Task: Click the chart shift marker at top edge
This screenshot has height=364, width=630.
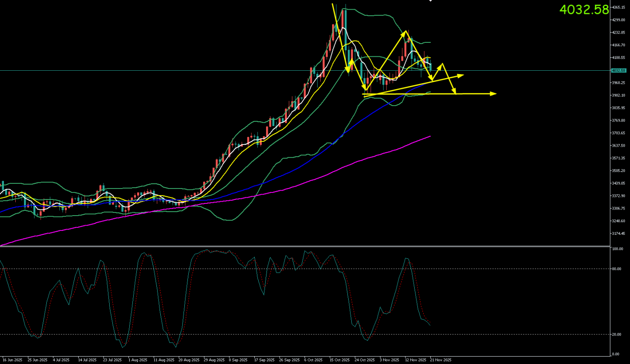Action: tap(430, 1)
